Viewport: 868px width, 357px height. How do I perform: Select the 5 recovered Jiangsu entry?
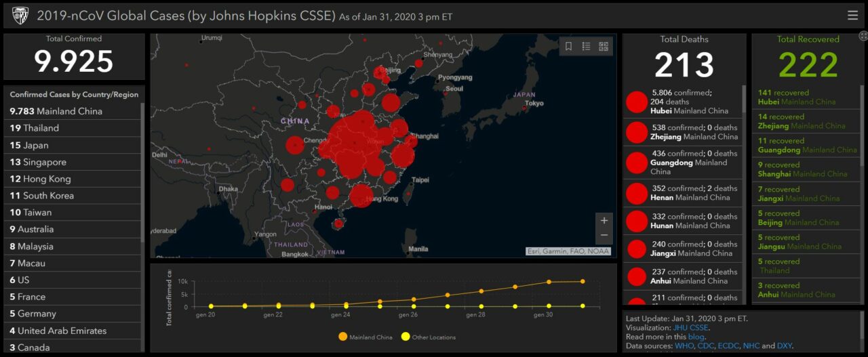coord(806,242)
